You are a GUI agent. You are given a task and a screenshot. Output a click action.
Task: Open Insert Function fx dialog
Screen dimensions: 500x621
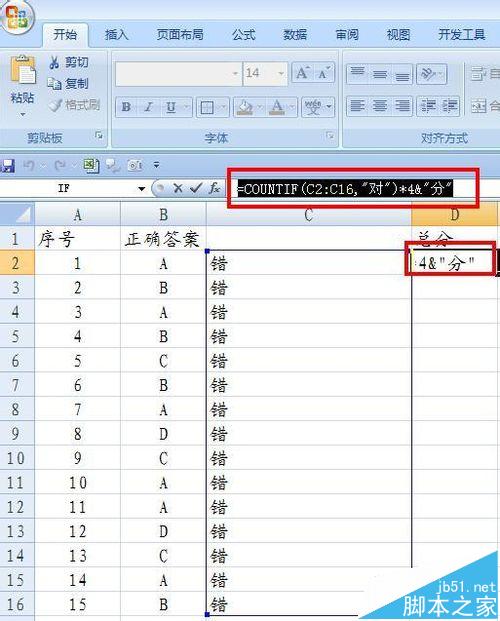click(x=214, y=188)
